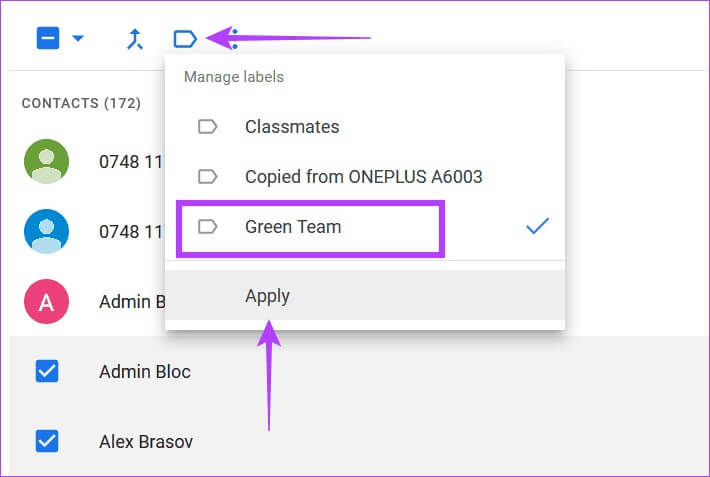Toggle the select-all contacts checkbox
The width and height of the screenshot is (710, 477).
(48, 38)
